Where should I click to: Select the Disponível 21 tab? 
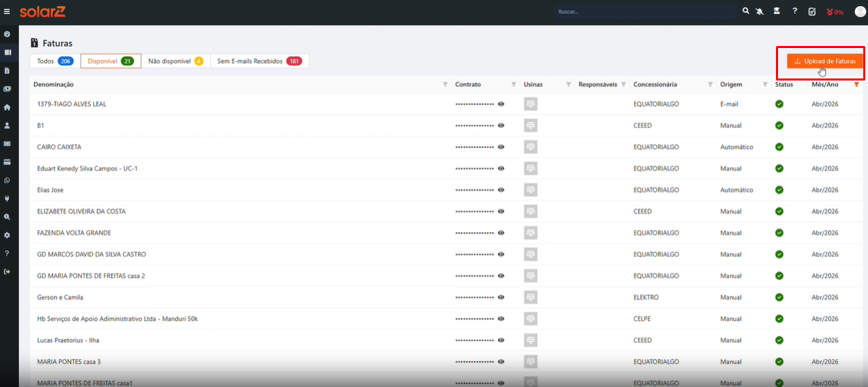(111, 61)
